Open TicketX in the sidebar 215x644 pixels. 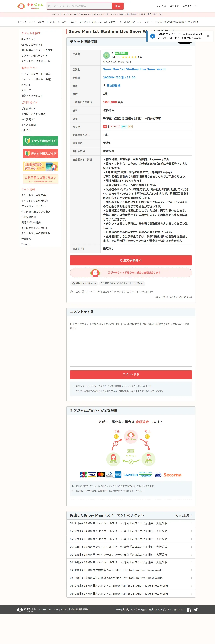pos(26,244)
